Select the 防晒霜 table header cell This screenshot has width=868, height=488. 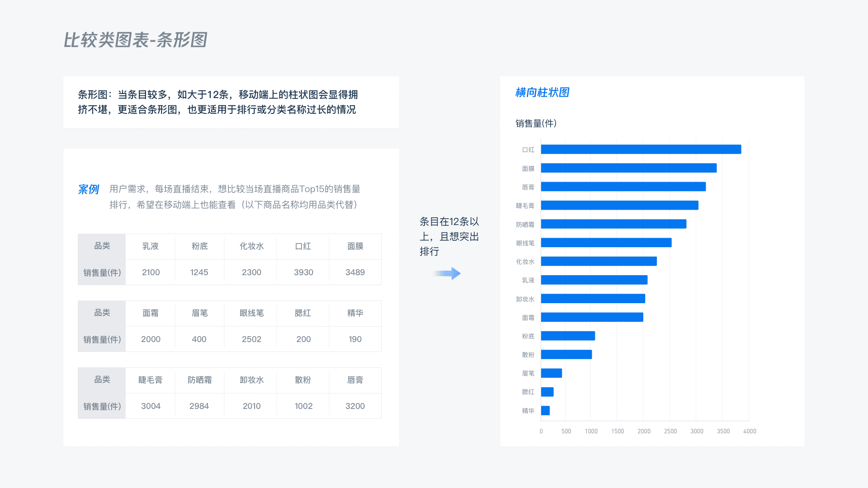(x=199, y=380)
